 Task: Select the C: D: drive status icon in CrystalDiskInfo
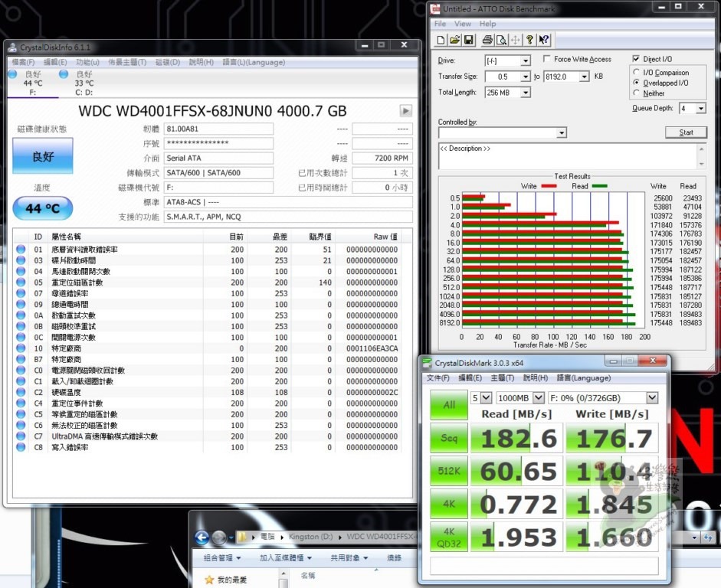64,74
